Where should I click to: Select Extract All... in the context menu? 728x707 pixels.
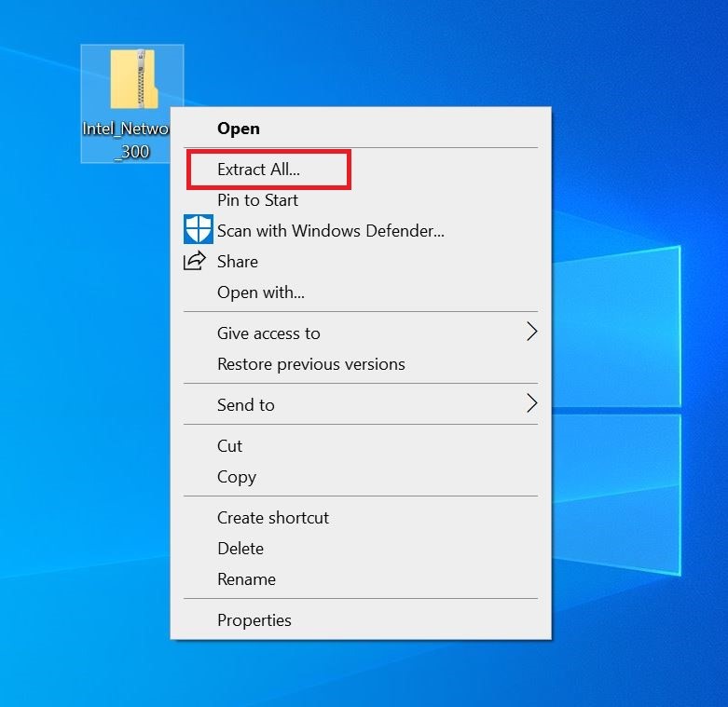click(x=258, y=170)
